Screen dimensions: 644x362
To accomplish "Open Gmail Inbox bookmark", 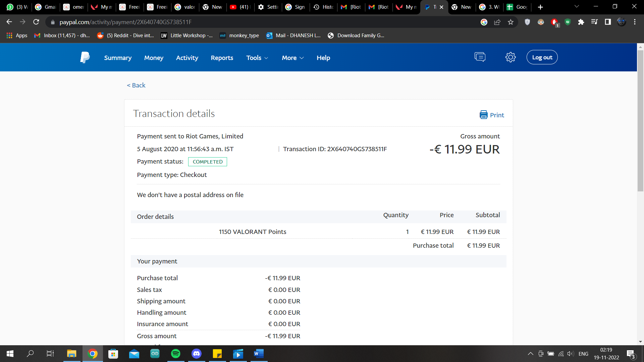I will (62, 36).
